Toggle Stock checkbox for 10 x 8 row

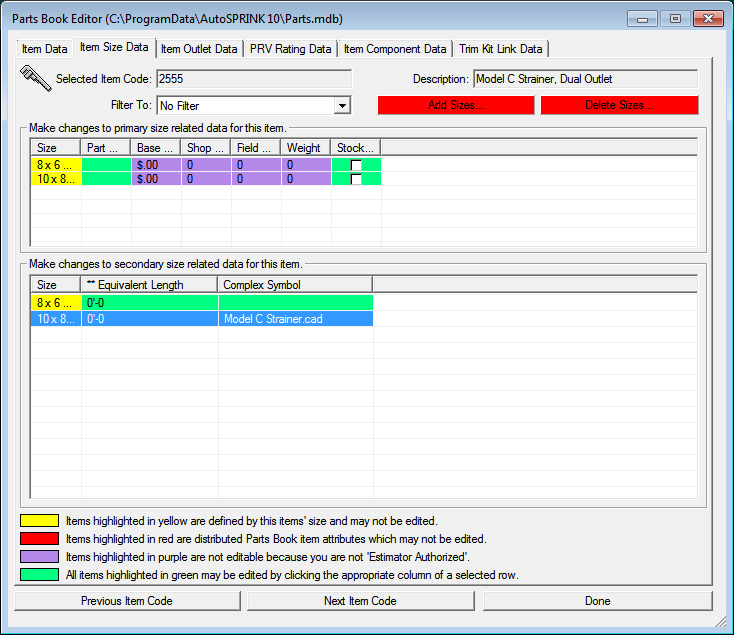click(355, 179)
